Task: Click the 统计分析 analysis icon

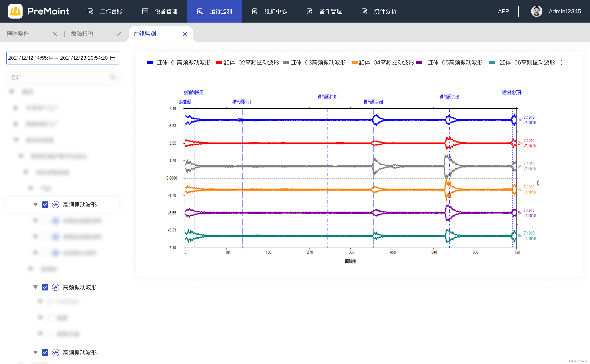Action: 365,11
